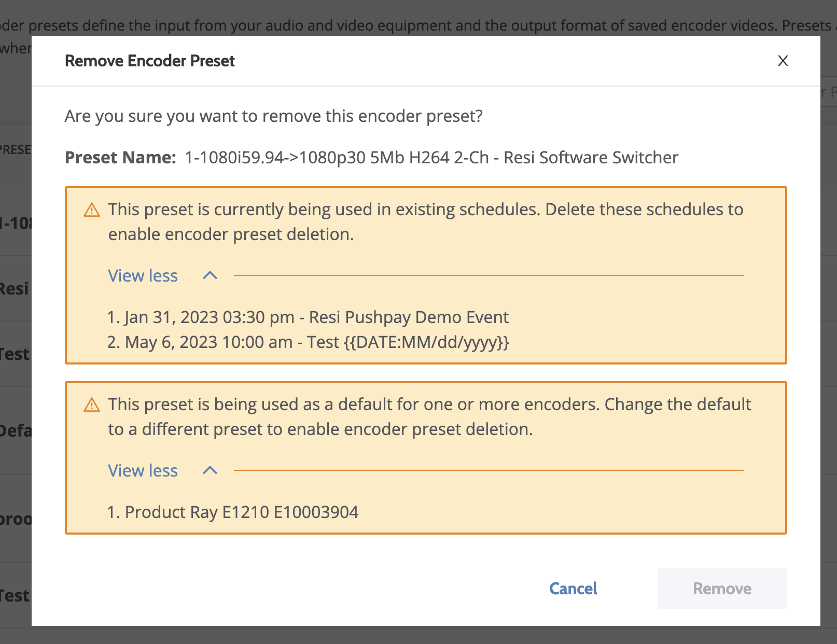Select Product Ray E1210 E10003904 encoder entry
The image size is (837, 644).
(233, 512)
